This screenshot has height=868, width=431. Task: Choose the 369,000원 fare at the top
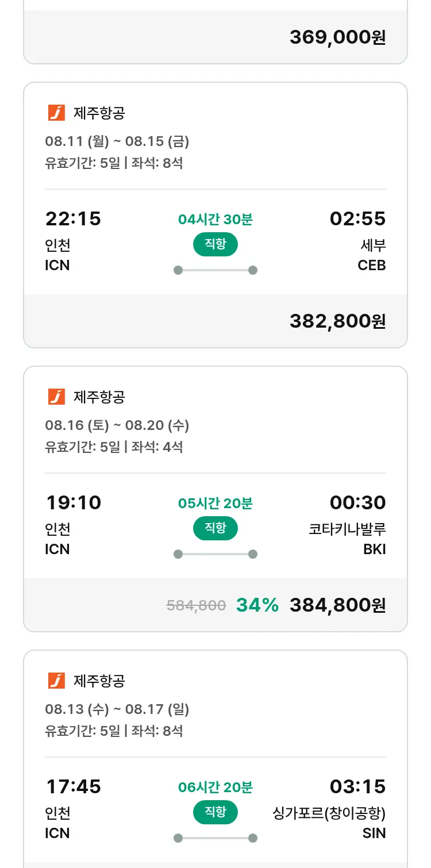coord(337,37)
